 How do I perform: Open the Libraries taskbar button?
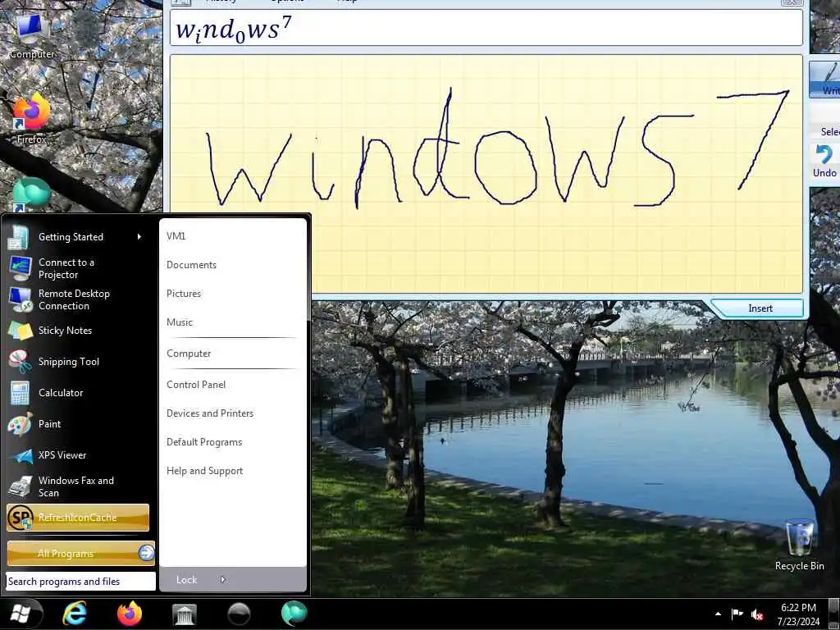(185, 614)
